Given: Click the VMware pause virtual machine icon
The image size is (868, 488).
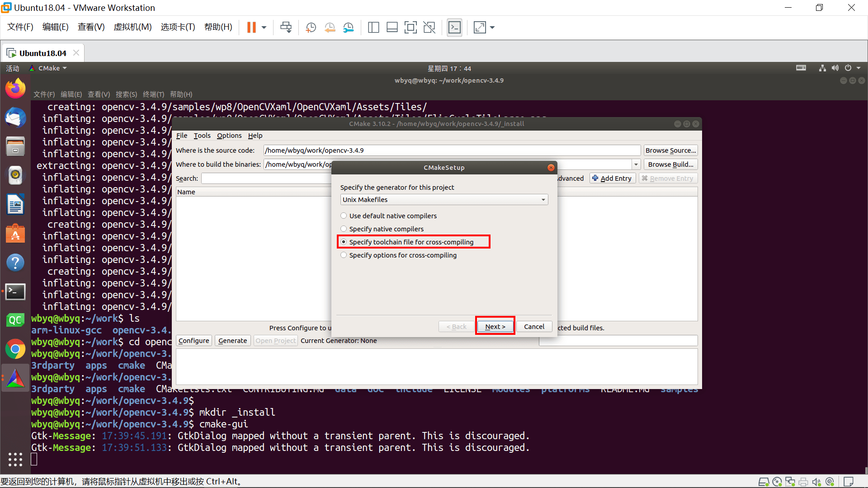Looking at the screenshot, I should tap(251, 28).
